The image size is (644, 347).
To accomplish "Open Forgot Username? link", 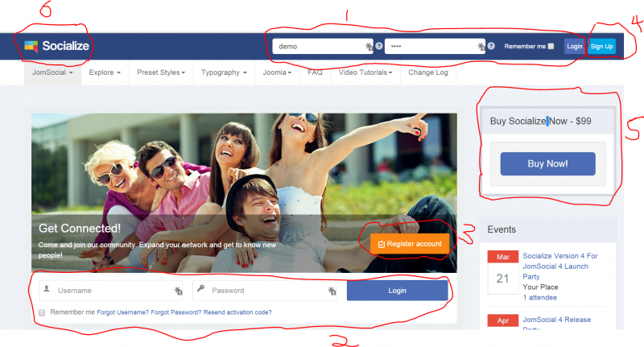I will point(123,312).
